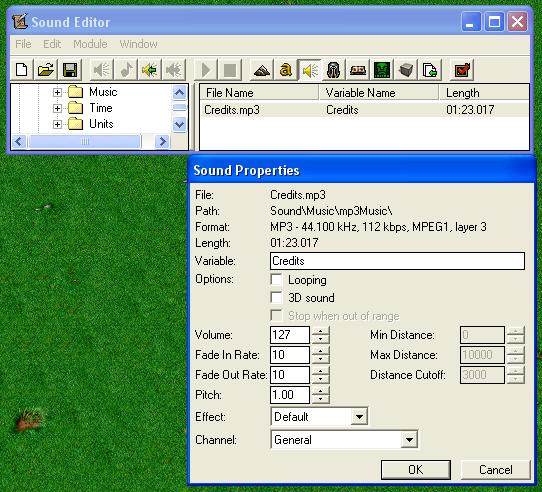Open the Trigger Editor letter 'a' icon

tap(286, 70)
